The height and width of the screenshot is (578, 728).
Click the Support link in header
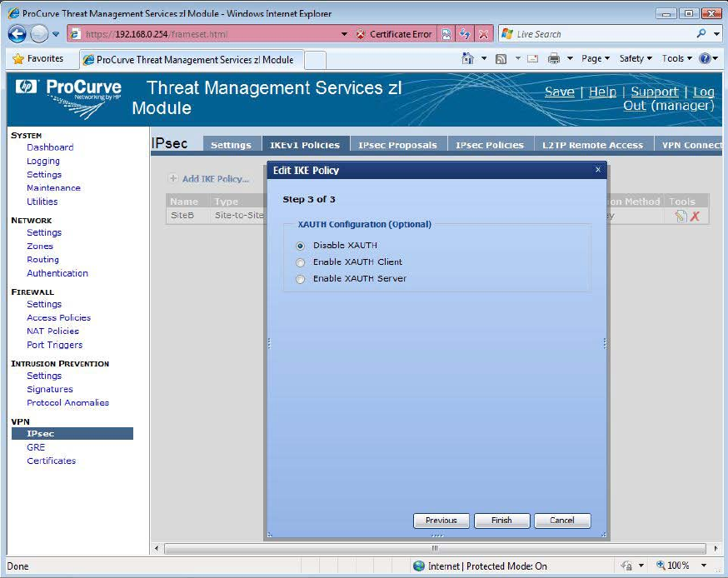[654, 92]
